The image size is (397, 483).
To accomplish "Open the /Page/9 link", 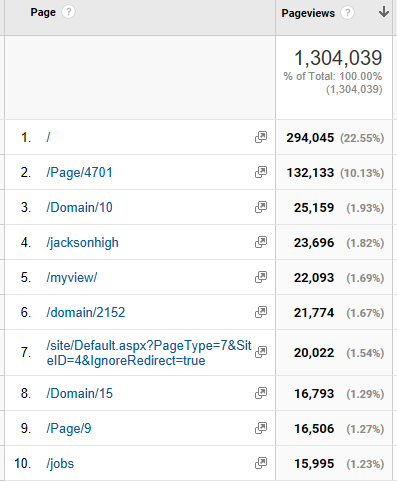I will [x=69, y=428].
